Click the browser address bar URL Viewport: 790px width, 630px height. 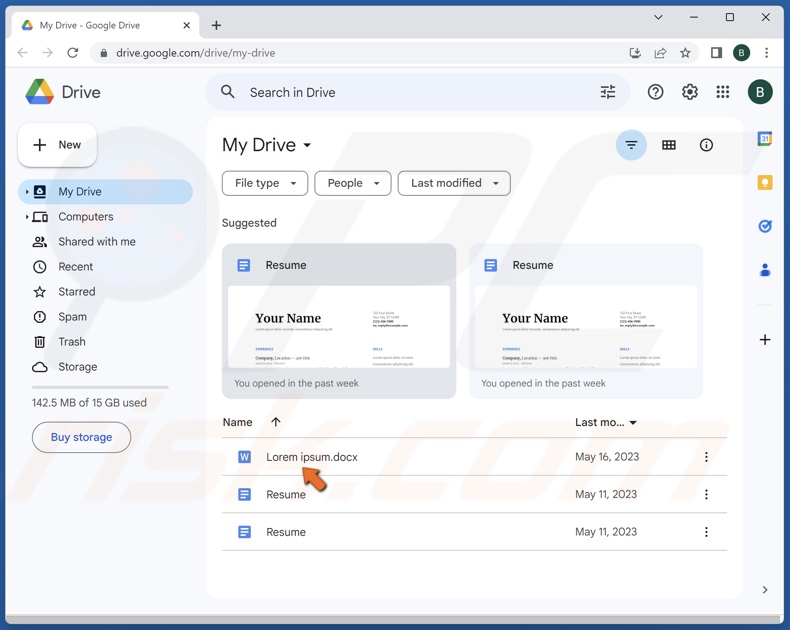(195, 53)
